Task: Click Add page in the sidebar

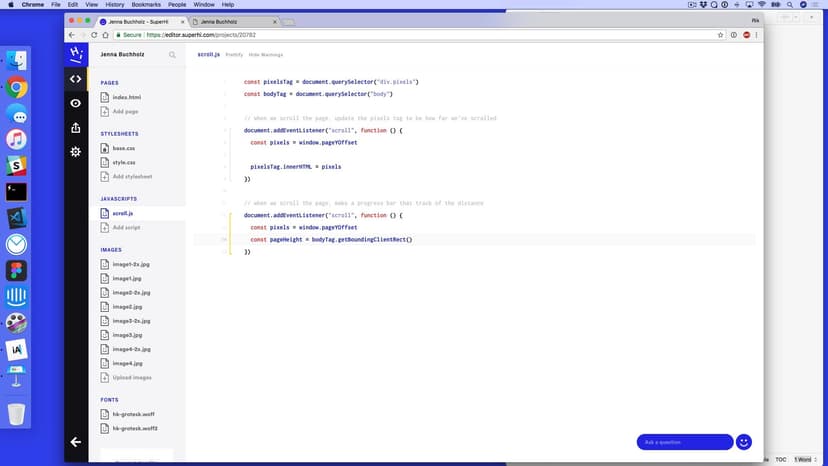Action: pos(124,111)
